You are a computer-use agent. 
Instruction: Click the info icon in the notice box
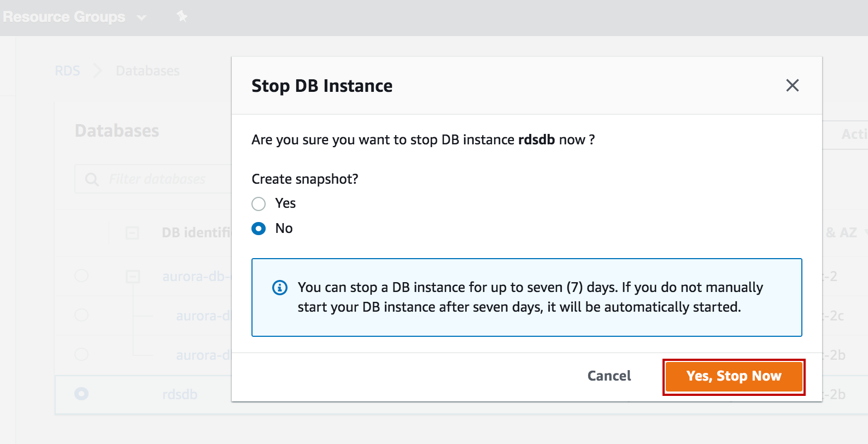pyautogui.click(x=280, y=288)
